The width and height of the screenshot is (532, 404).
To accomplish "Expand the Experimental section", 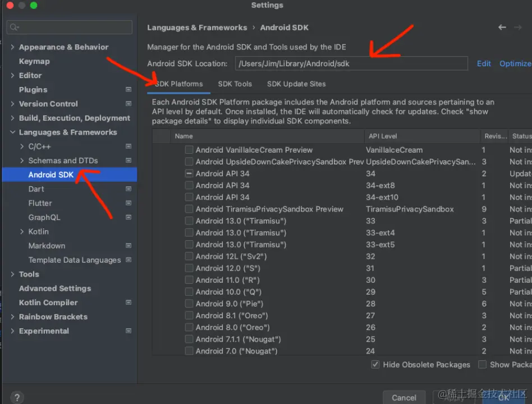I will (x=12, y=330).
